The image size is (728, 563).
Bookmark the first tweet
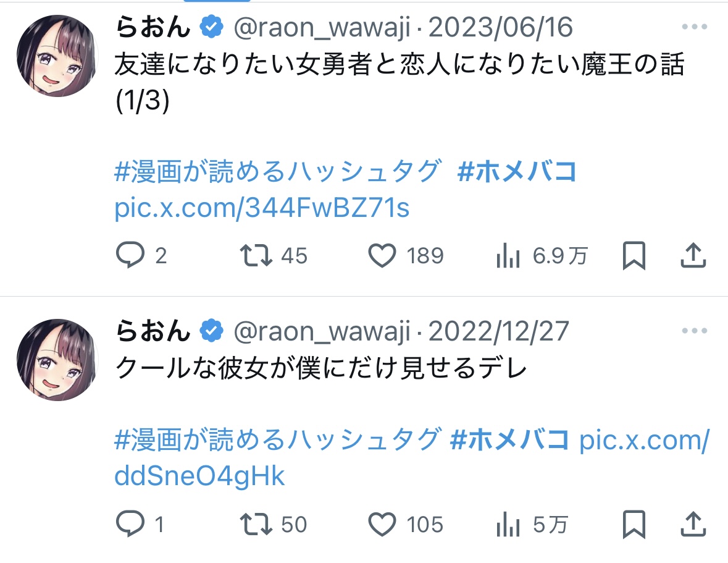634,255
